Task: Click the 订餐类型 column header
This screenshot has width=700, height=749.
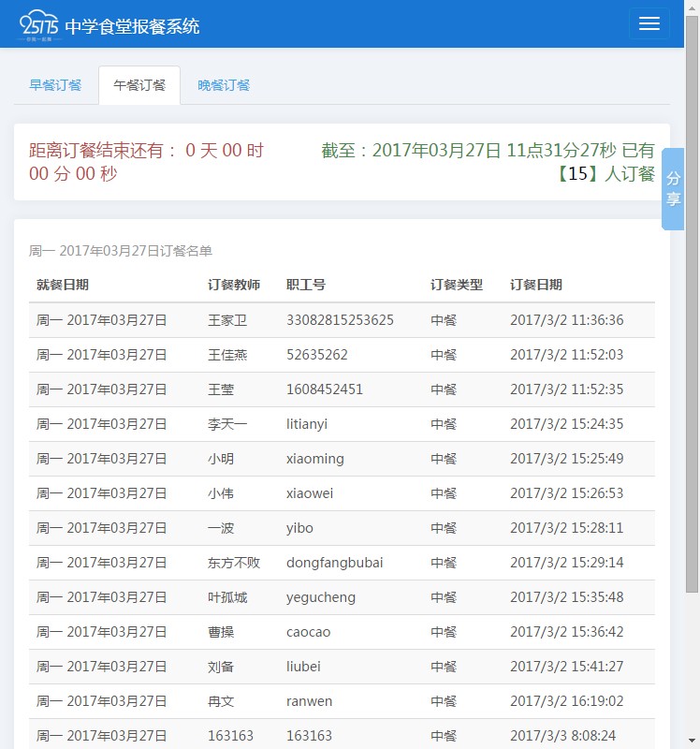Action: click(x=457, y=285)
